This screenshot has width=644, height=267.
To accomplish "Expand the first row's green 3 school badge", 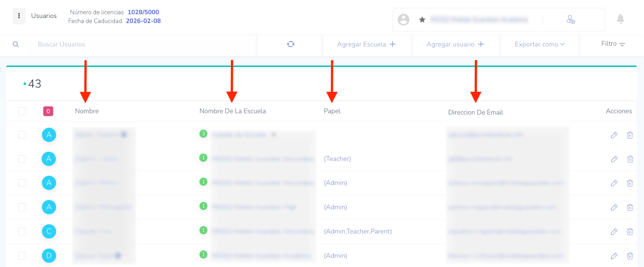I will tap(203, 133).
